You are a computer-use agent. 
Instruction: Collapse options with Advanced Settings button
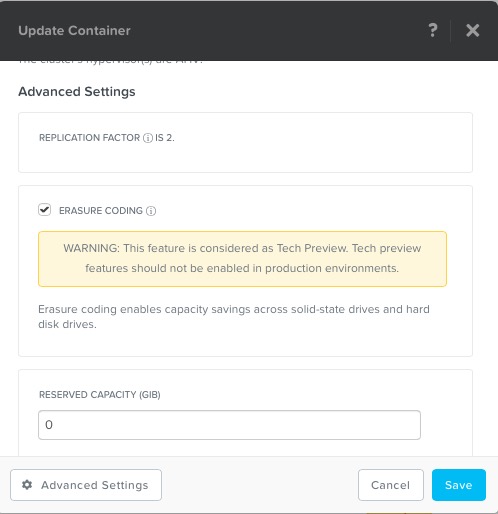[x=86, y=485]
